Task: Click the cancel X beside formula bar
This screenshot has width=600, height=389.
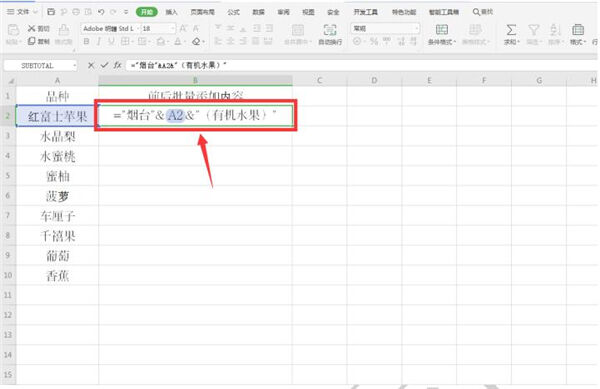Action: tap(91, 65)
